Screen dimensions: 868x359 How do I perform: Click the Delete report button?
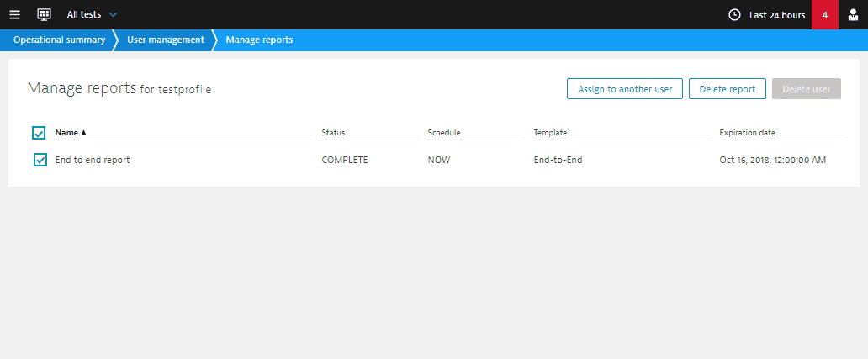(x=728, y=89)
